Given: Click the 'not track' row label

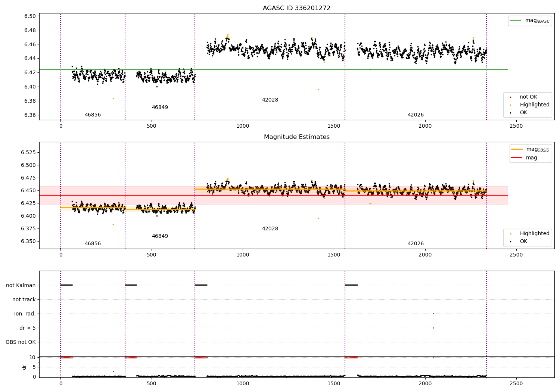Looking at the screenshot, I should 24,299.
